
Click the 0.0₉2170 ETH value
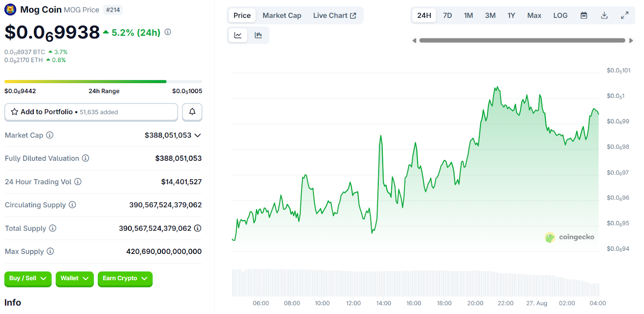click(x=23, y=60)
